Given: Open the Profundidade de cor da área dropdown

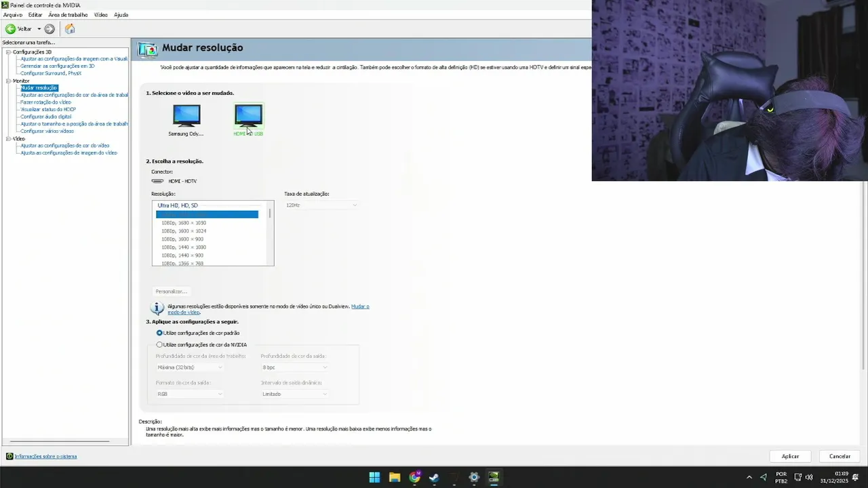Looking at the screenshot, I should click(x=189, y=367).
